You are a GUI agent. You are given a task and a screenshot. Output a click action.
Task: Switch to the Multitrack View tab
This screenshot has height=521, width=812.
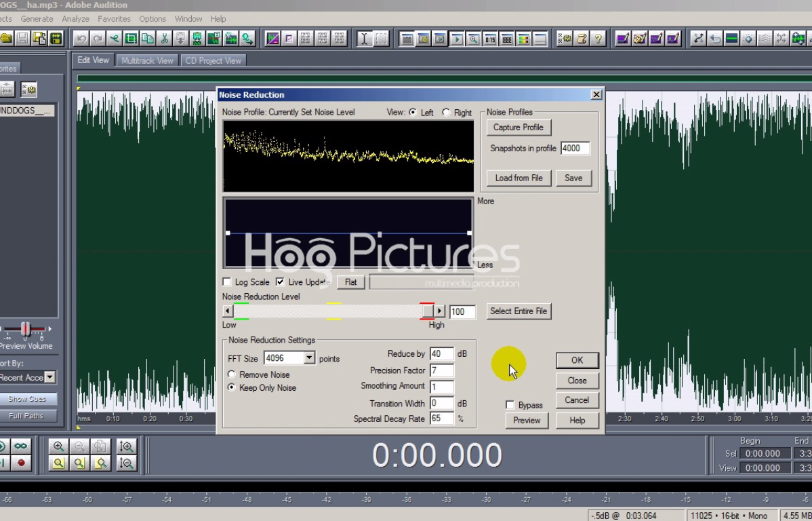tap(147, 60)
